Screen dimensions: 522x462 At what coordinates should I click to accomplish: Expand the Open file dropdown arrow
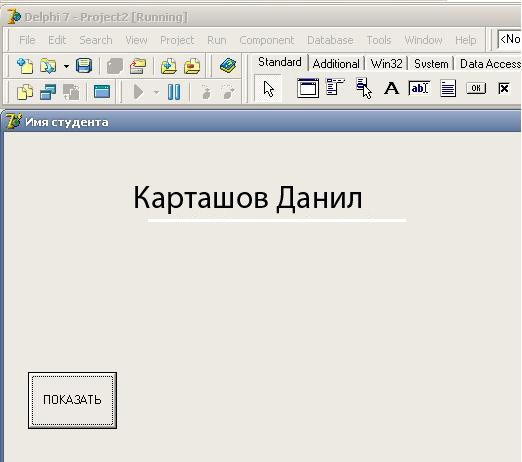[66, 66]
